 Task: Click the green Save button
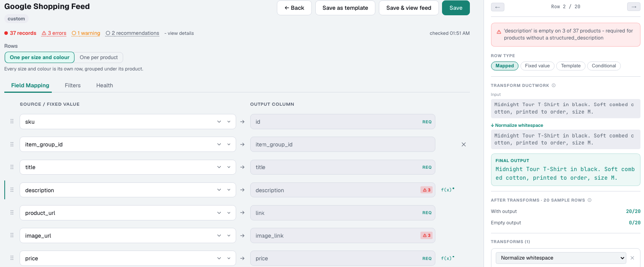(456, 8)
